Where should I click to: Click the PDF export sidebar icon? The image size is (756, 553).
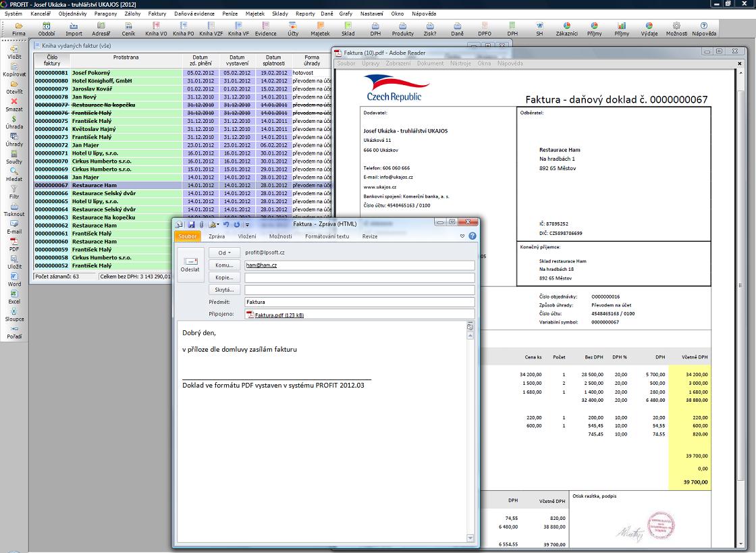click(14, 244)
